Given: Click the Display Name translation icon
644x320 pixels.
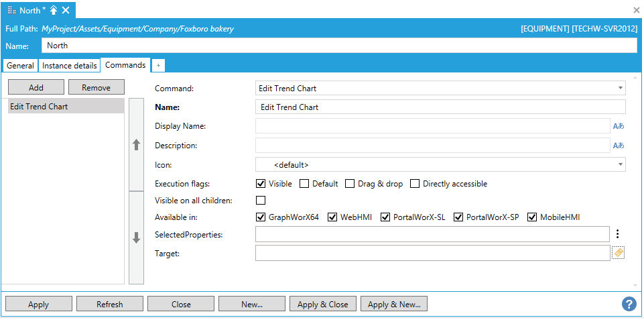Looking at the screenshot, I should 618,126.
